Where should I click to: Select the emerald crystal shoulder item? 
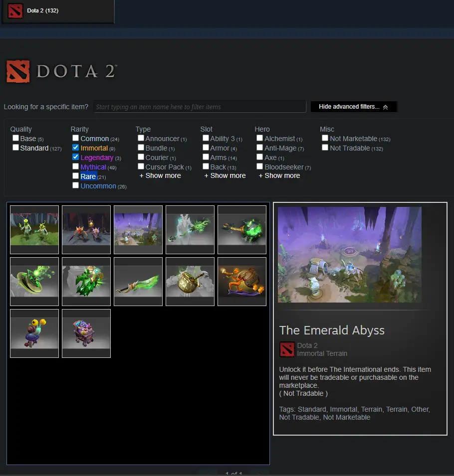[86, 282]
